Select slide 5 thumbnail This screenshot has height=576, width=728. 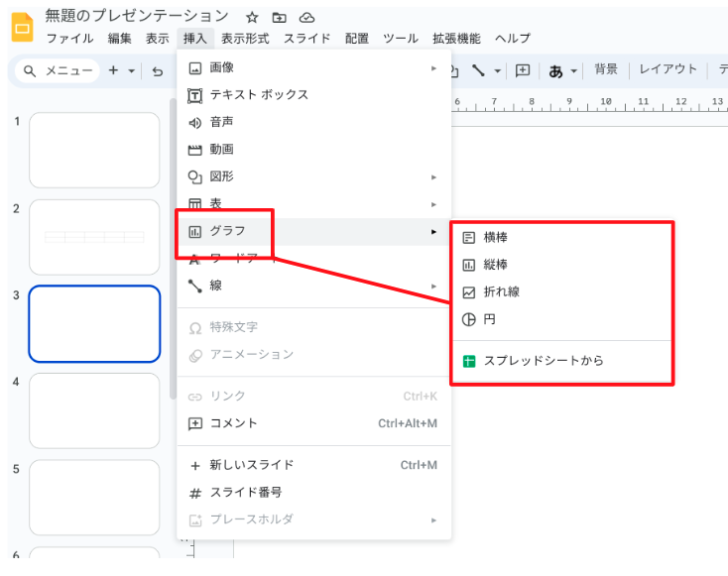tap(94, 498)
